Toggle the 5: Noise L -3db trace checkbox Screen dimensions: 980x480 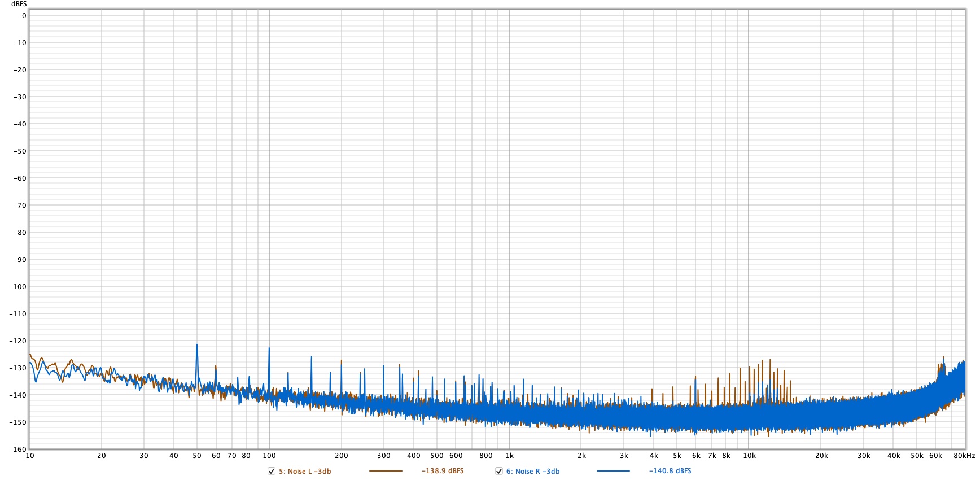272,471
